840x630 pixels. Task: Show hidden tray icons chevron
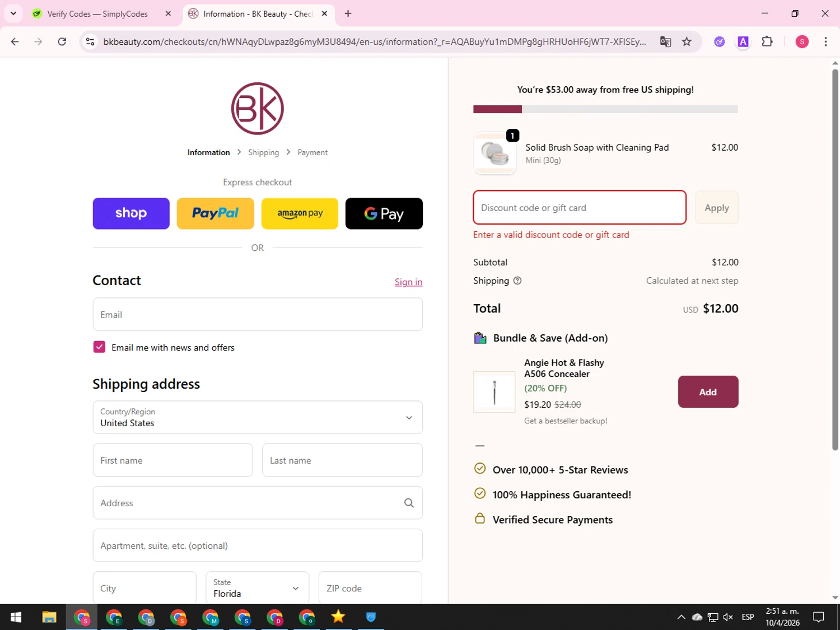[681, 617]
